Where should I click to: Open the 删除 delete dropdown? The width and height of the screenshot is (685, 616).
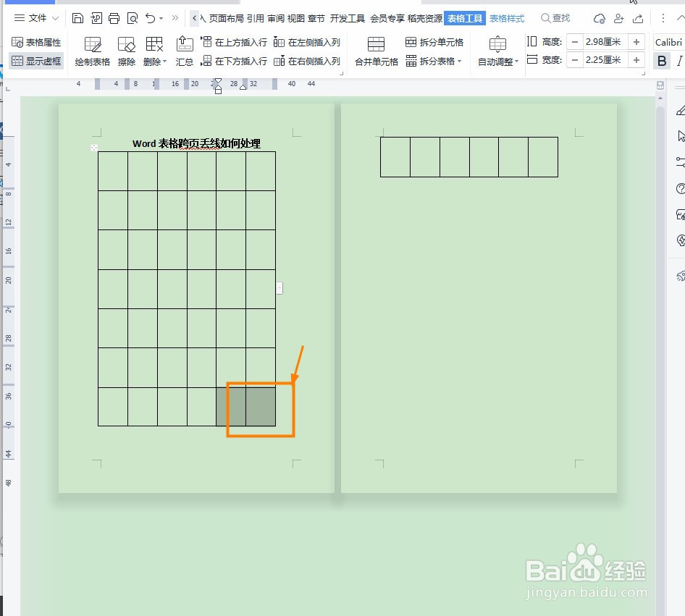click(155, 51)
